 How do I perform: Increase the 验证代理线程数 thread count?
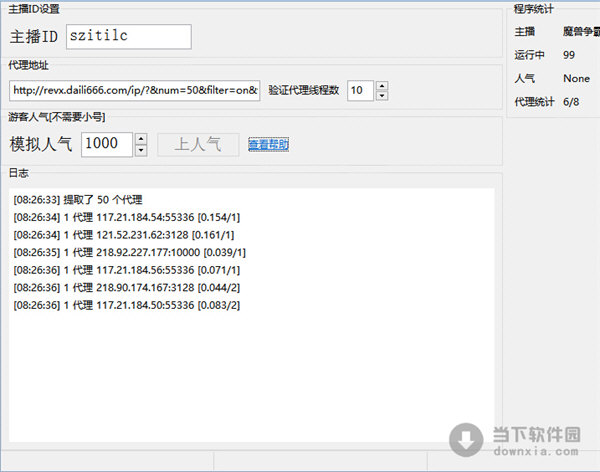coord(382,86)
